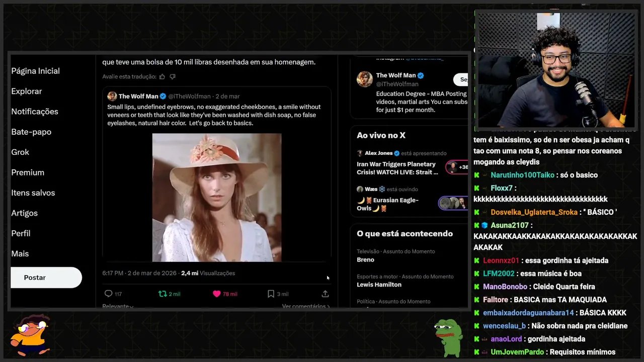644x362 pixels.
Task: Click the Alex Jones small avatar
Action: point(360,153)
